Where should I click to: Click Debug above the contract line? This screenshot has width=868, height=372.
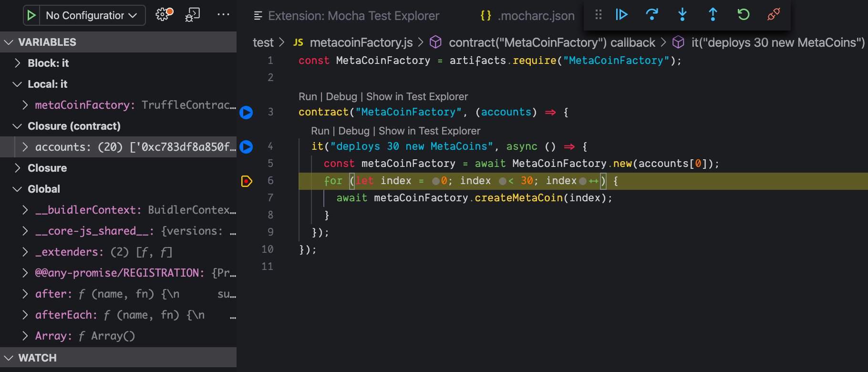coord(341,96)
